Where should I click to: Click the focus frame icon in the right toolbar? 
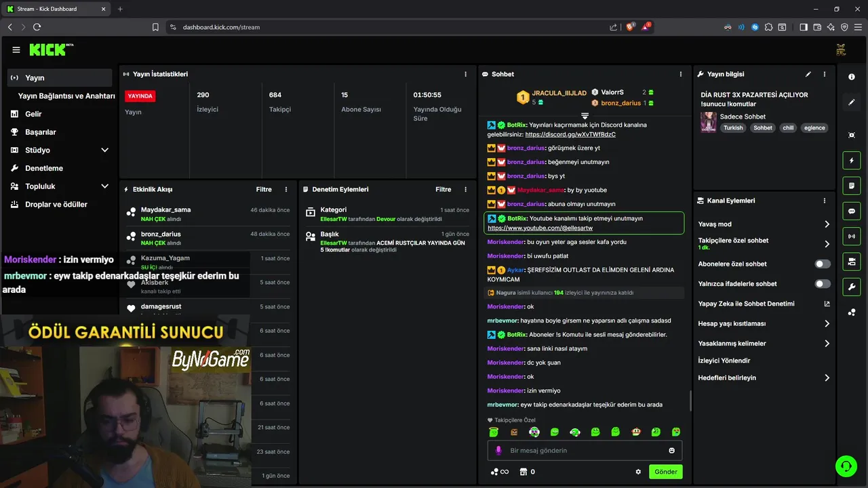[852, 135]
